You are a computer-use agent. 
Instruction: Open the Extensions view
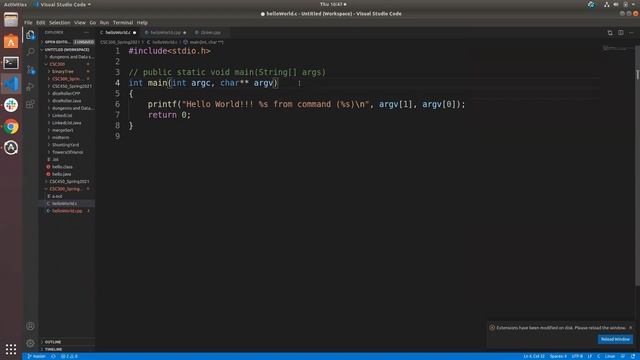pyautogui.click(x=31, y=104)
